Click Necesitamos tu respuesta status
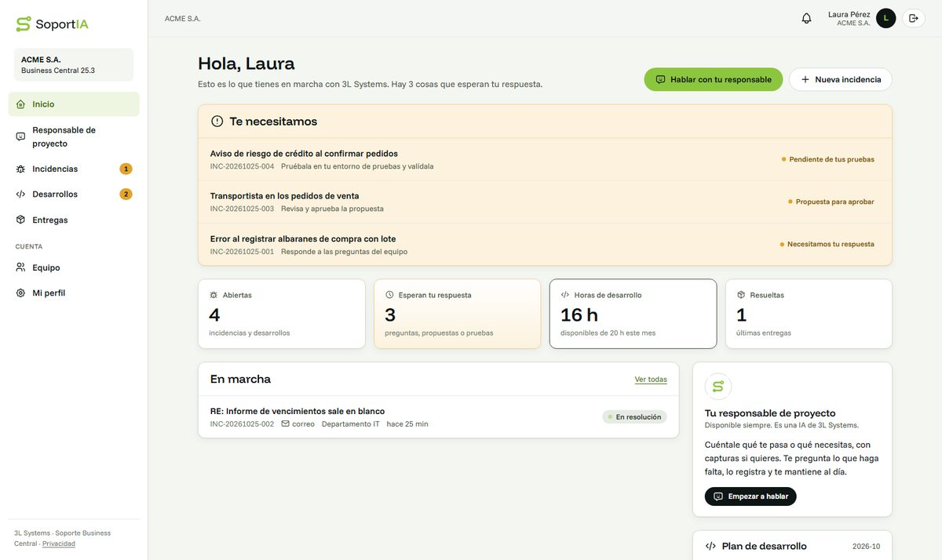 click(827, 244)
